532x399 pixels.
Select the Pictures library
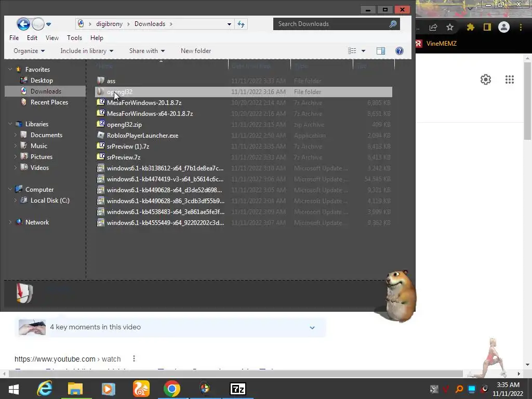pos(42,157)
